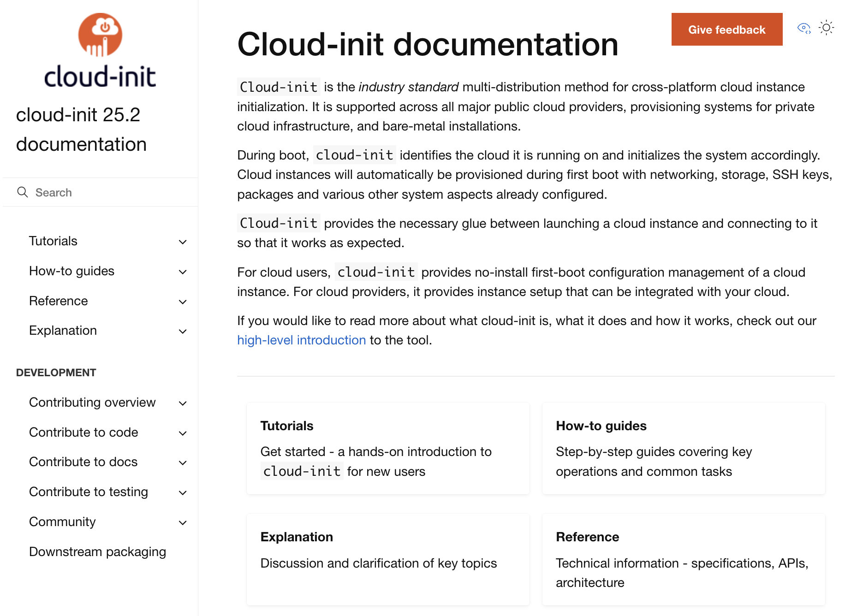Follow the high-level introduction link

coord(301,340)
